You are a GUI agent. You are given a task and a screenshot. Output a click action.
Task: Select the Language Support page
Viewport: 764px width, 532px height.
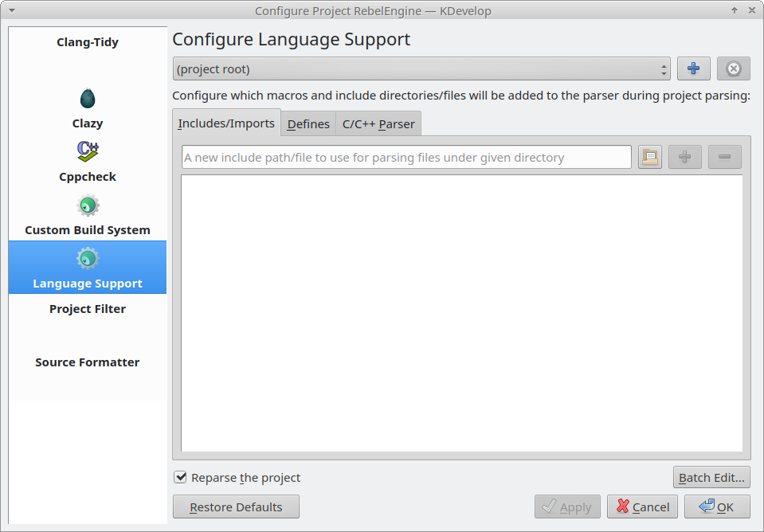[x=87, y=268]
